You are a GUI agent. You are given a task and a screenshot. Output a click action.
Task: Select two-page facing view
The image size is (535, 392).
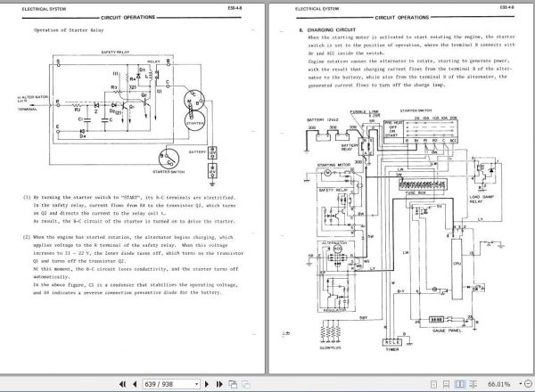click(459, 384)
